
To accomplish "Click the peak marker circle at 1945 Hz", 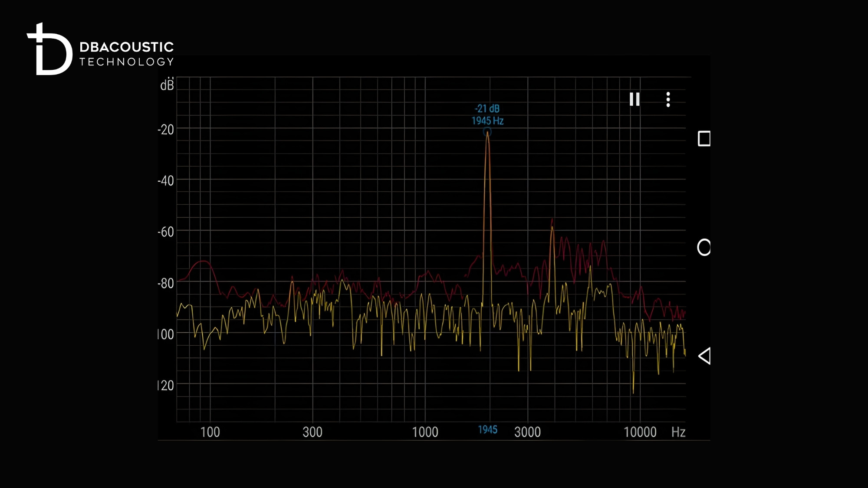I will (487, 132).
